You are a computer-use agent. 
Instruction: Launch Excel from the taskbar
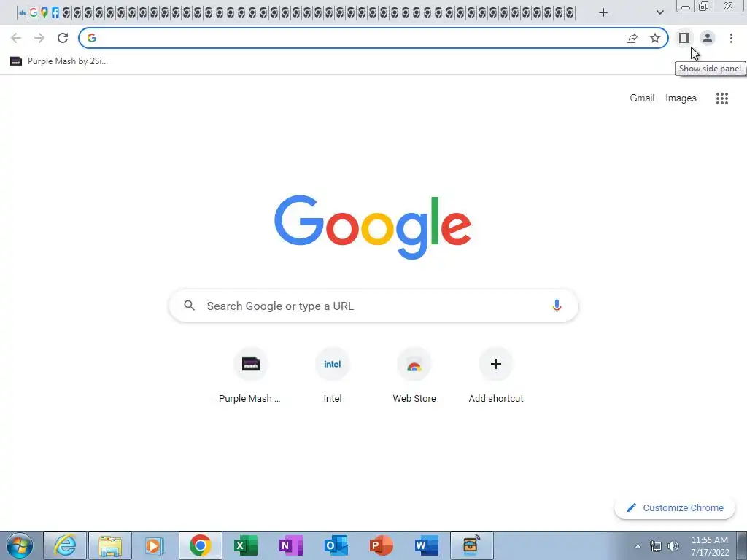click(x=245, y=545)
